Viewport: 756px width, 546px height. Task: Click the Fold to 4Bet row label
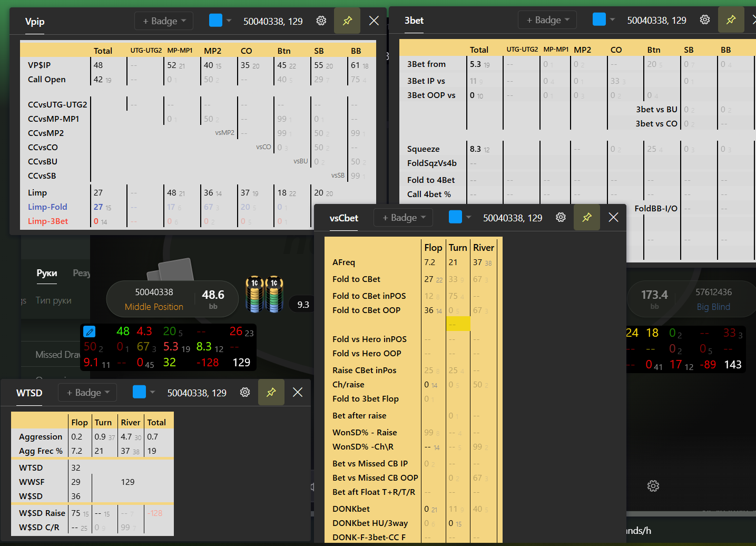click(431, 180)
